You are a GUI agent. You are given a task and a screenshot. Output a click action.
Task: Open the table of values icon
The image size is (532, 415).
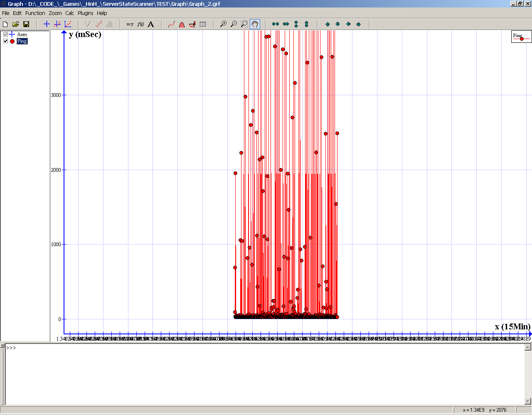point(203,24)
